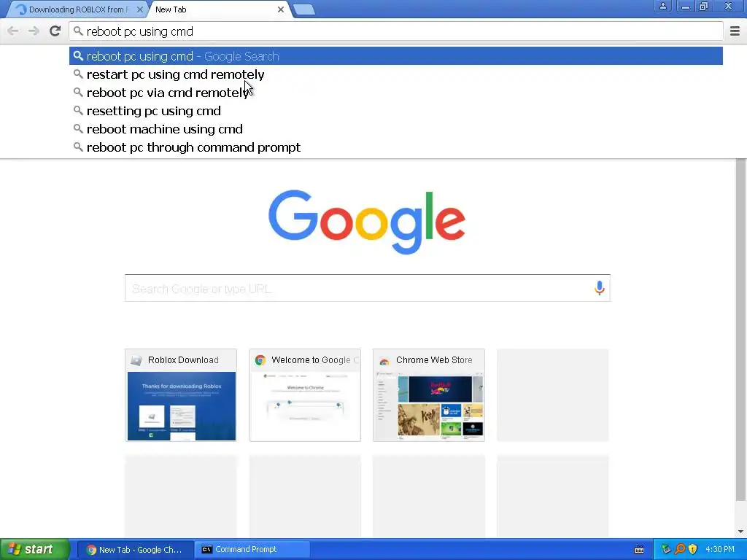Choose suggestion 'reboot pc using cmd - Google Search'
This screenshot has width=747, height=560.
pyautogui.click(x=396, y=56)
